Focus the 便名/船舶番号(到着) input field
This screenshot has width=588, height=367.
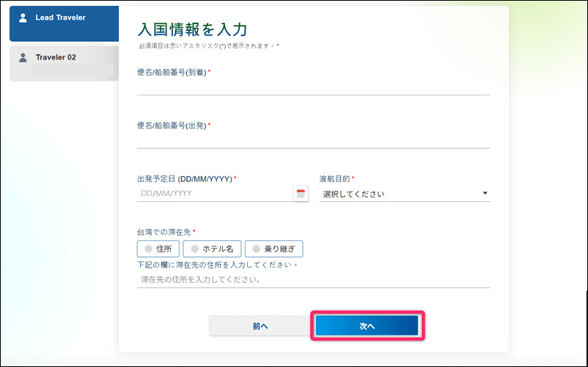click(x=314, y=87)
